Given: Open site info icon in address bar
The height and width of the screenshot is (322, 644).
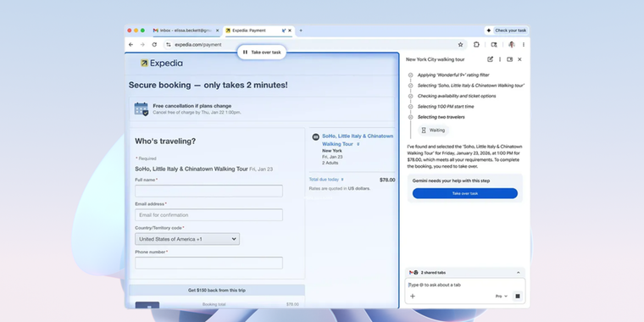Looking at the screenshot, I should tap(169, 44).
